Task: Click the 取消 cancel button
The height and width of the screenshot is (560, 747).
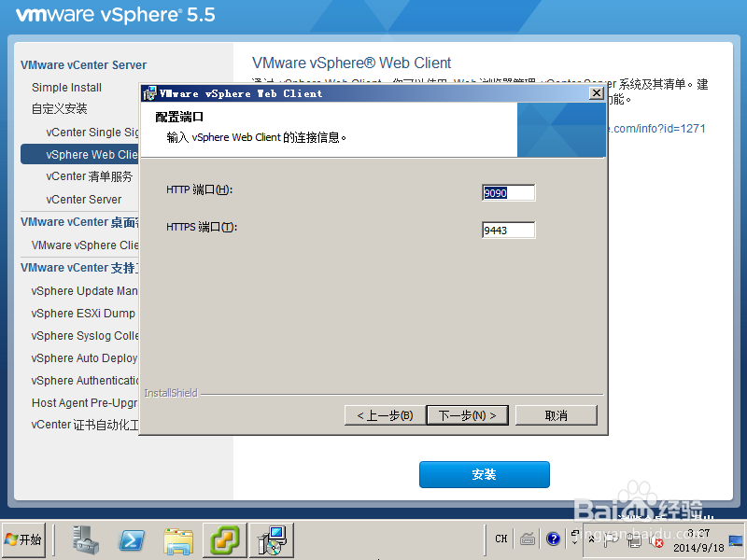Action: coord(556,414)
